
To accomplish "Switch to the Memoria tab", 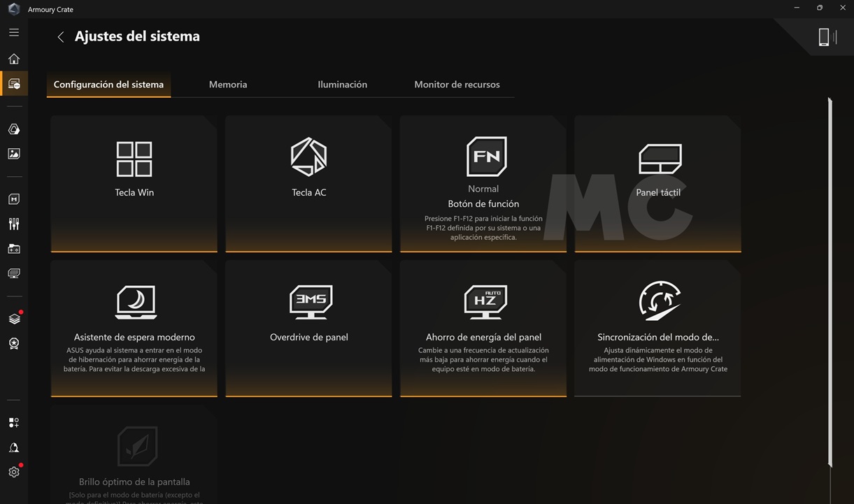I will tap(228, 85).
